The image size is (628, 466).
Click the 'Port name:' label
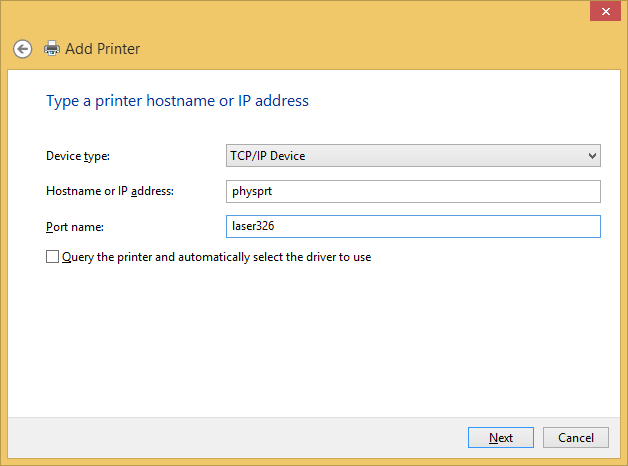pyautogui.click(x=74, y=227)
